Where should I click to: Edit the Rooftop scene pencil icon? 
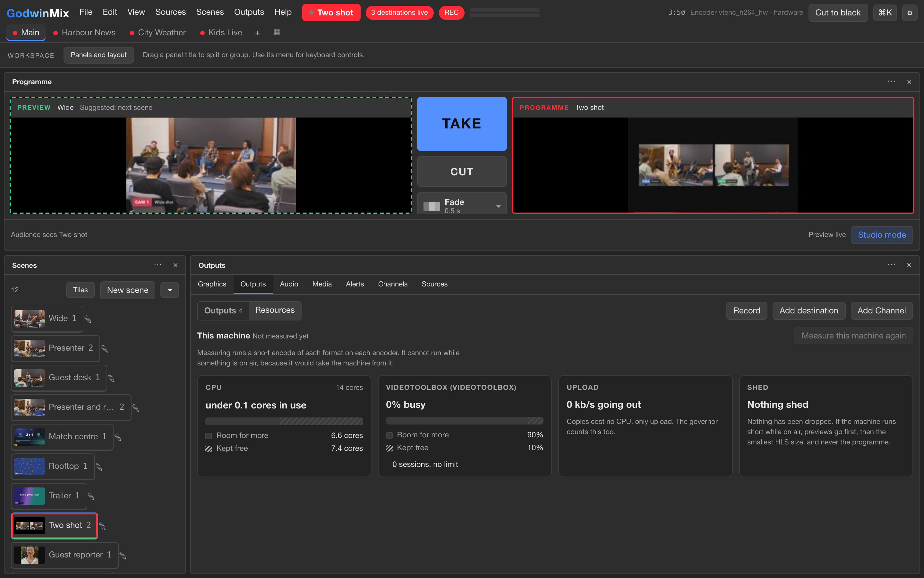[98, 467]
